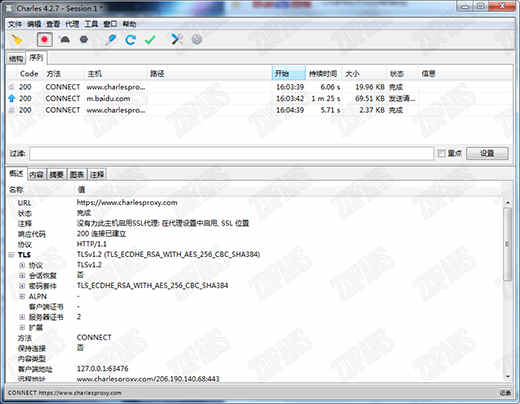
Task: Open the 代理 menu
Action: (x=72, y=24)
